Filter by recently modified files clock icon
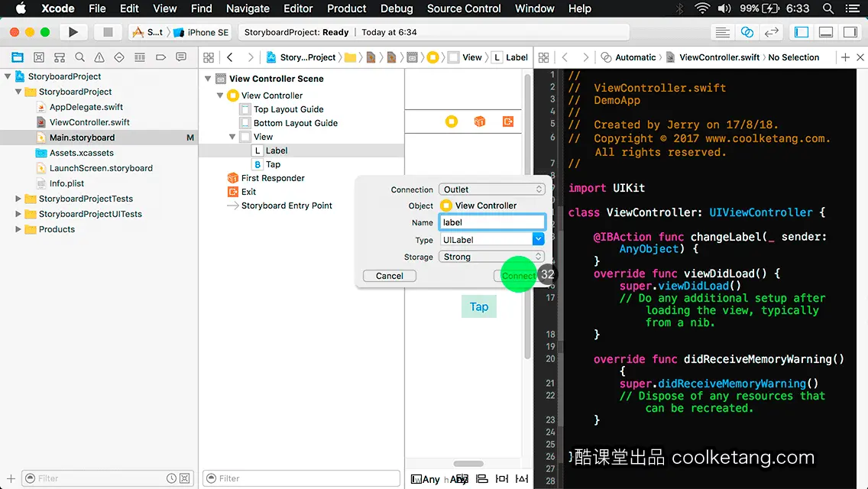Image resolution: width=868 pixels, height=489 pixels. (x=172, y=478)
